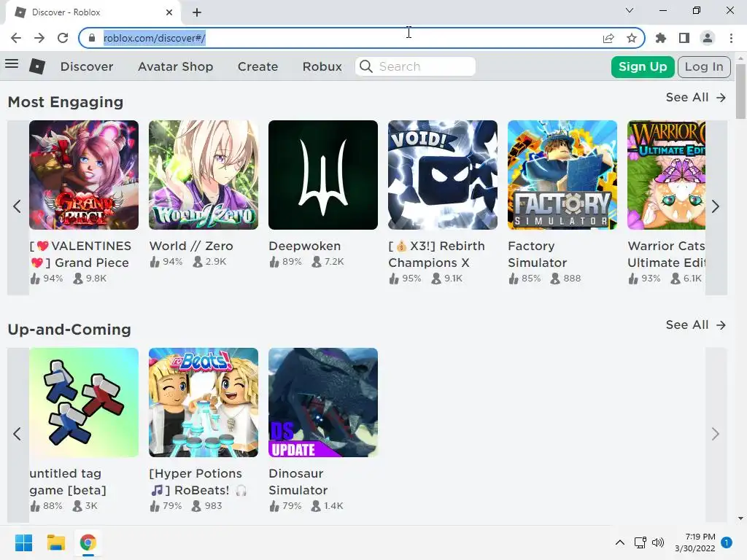Open the Windows Start menu

pos(24,542)
